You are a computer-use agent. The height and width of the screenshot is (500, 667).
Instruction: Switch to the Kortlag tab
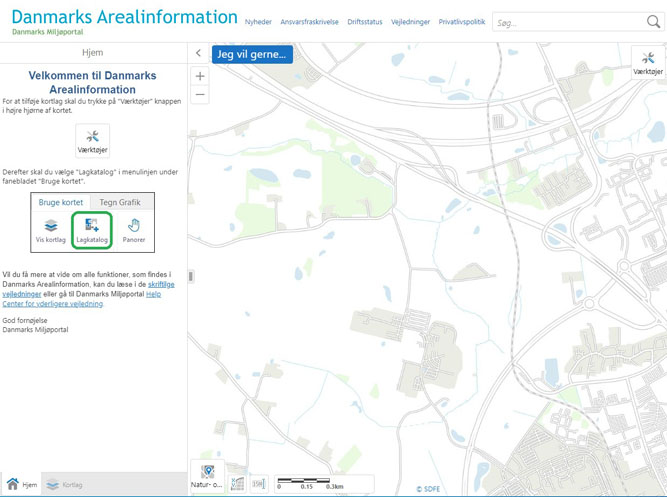click(65, 484)
